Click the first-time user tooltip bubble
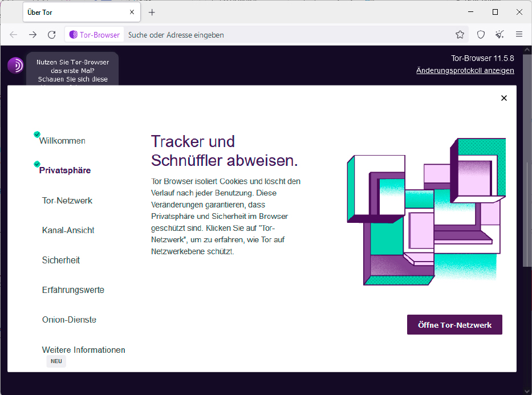 tap(72, 69)
